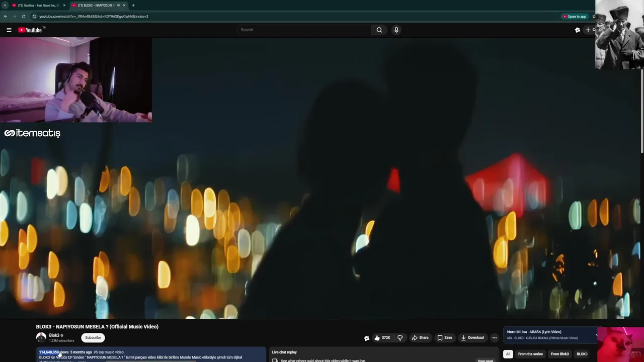Click the 114,648,059 views count
This screenshot has height=362, width=644.
[54, 352]
